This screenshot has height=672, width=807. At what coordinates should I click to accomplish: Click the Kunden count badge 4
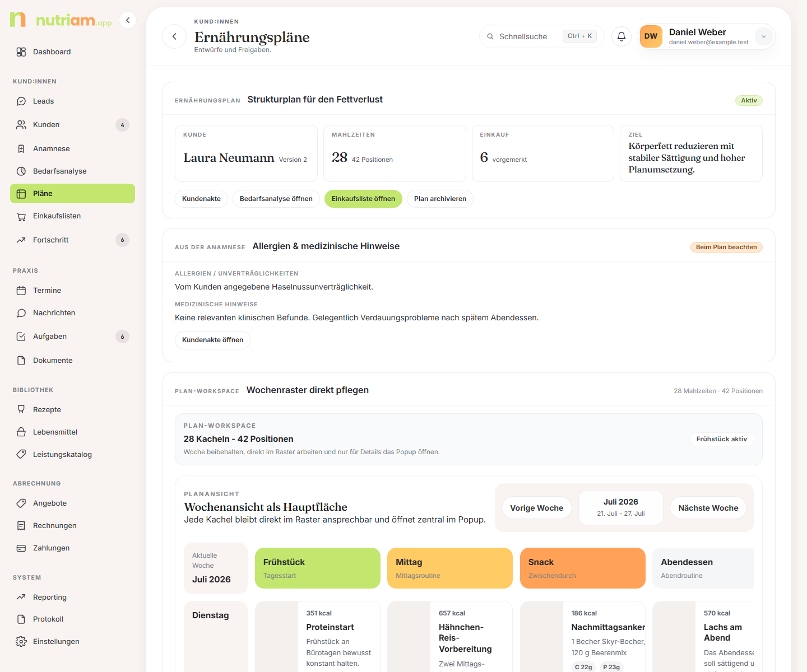(x=122, y=125)
